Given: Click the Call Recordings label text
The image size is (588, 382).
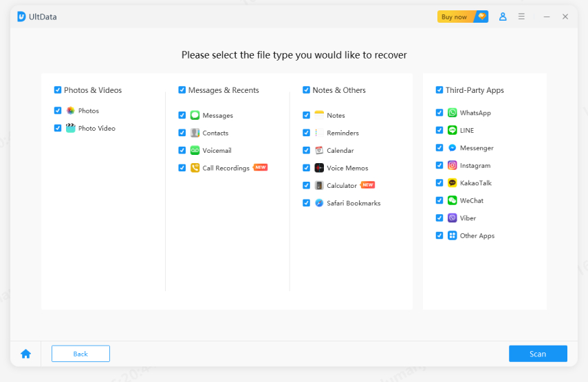Looking at the screenshot, I should [226, 168].
